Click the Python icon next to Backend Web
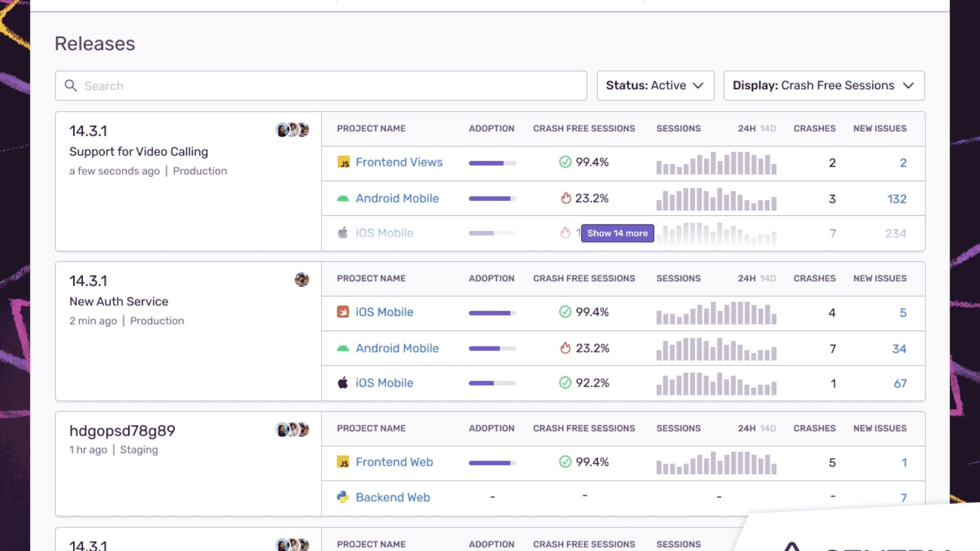980x551 pixels. tap(344, 497)
